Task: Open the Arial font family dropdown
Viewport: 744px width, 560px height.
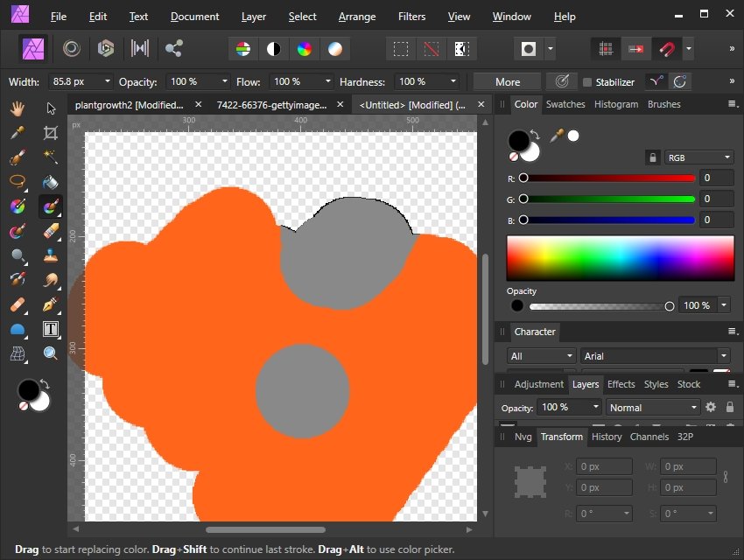Action: click(x=655, y=356)
